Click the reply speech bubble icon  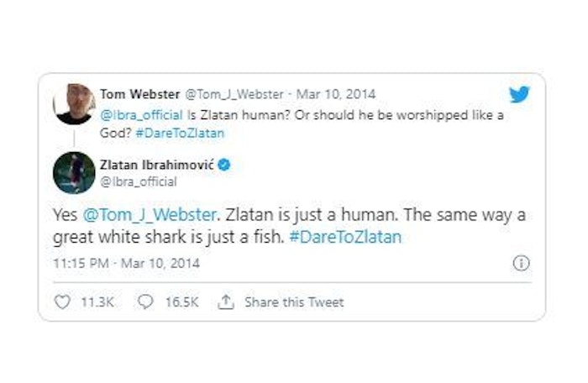(145, 302)
